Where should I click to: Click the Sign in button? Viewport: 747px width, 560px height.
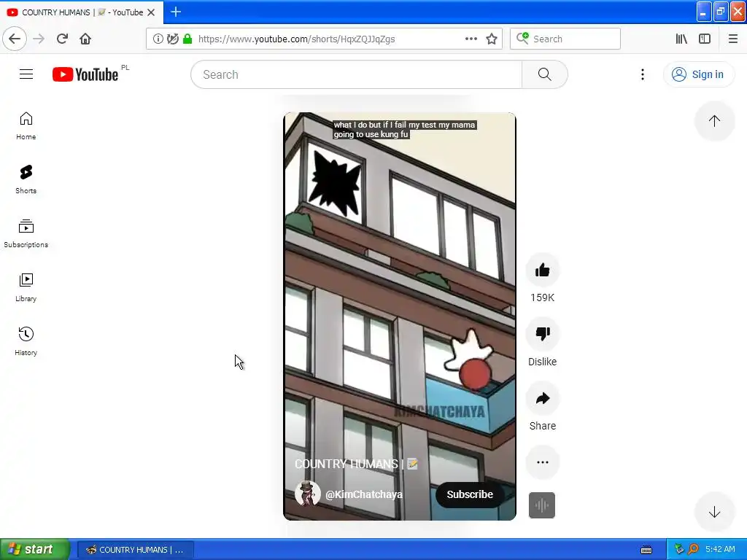(698, 74)
